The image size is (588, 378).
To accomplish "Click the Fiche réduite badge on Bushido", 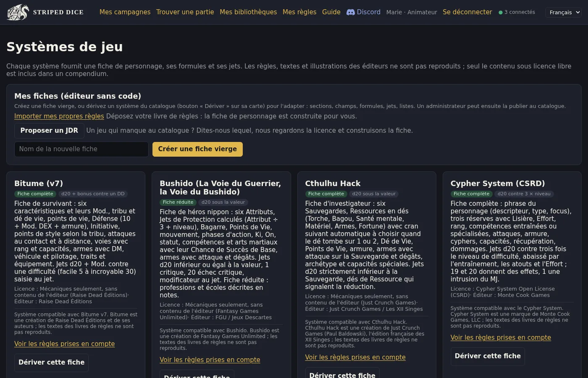I will pos(178,202).
